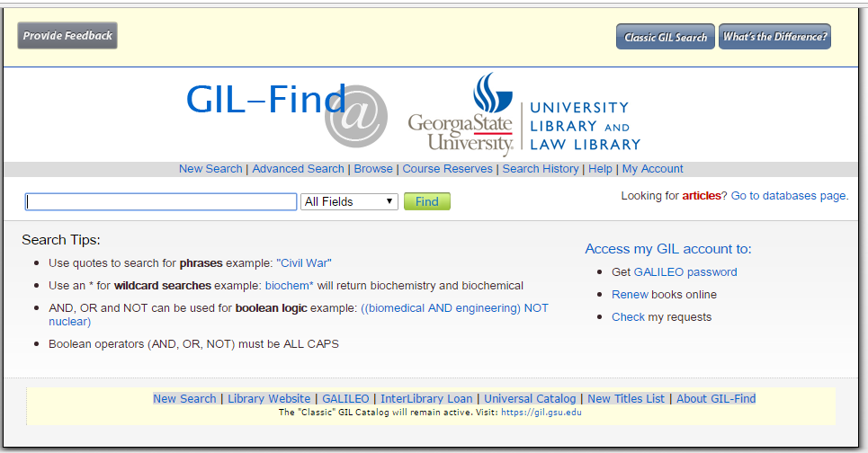Open the Universal Catalog link
Screen dimensions: 868x453
tap(530, 399)
